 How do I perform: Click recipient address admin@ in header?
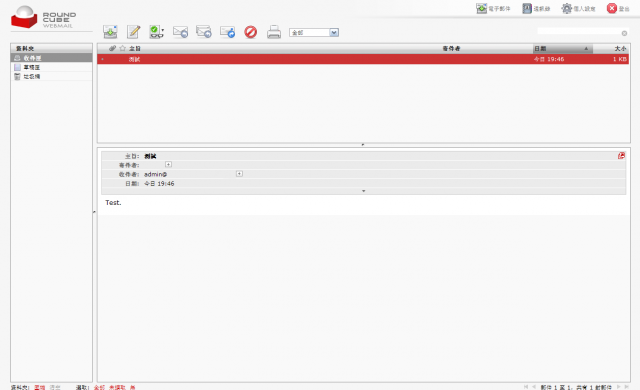tap(156, 174)
